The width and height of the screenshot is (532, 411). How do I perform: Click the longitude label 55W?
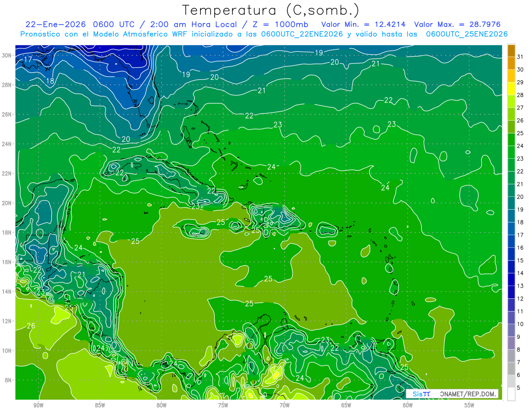(469, 405)
